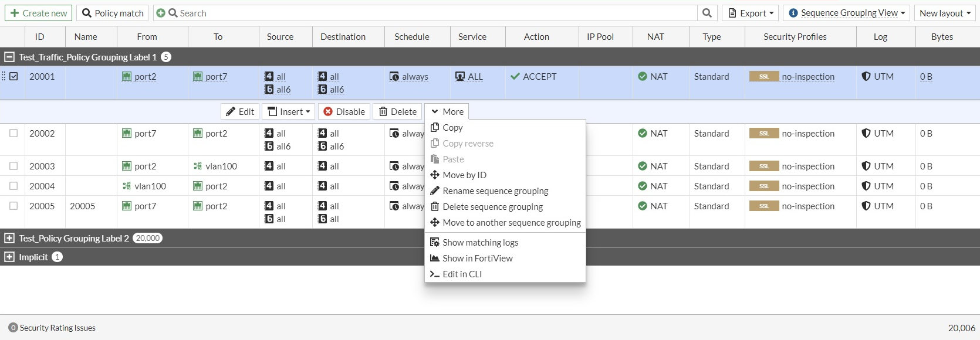Click the trash Delete icon
Image resolution: width=980 pixels, height=340 pixels.
point(383,111)
